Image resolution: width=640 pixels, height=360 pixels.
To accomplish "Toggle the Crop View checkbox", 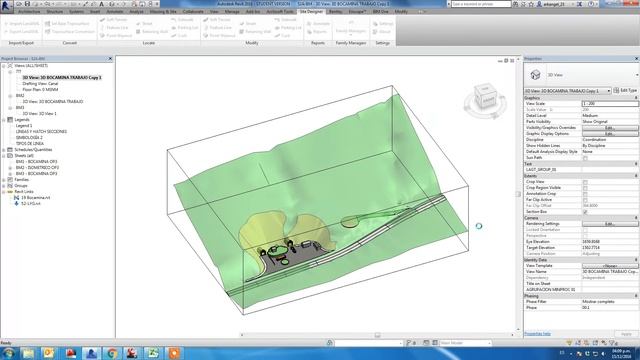I will click(585, 182).
